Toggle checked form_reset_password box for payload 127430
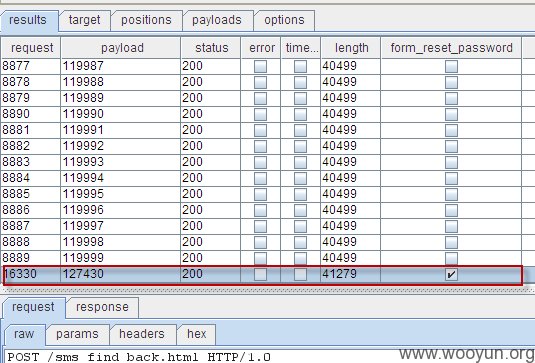 point(451,274)
